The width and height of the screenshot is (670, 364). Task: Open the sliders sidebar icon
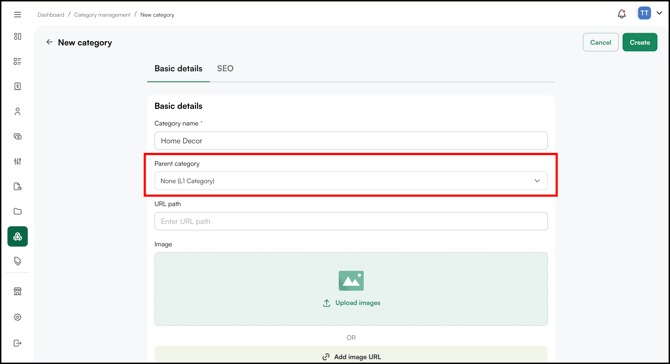point(18,161)
